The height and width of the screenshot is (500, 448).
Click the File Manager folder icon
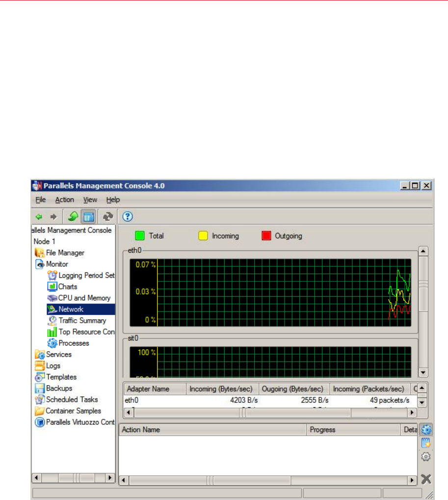click(40, 253)
